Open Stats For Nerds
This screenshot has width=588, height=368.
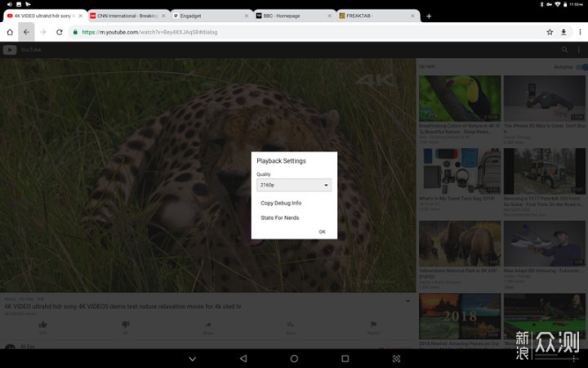pos(280,218)
